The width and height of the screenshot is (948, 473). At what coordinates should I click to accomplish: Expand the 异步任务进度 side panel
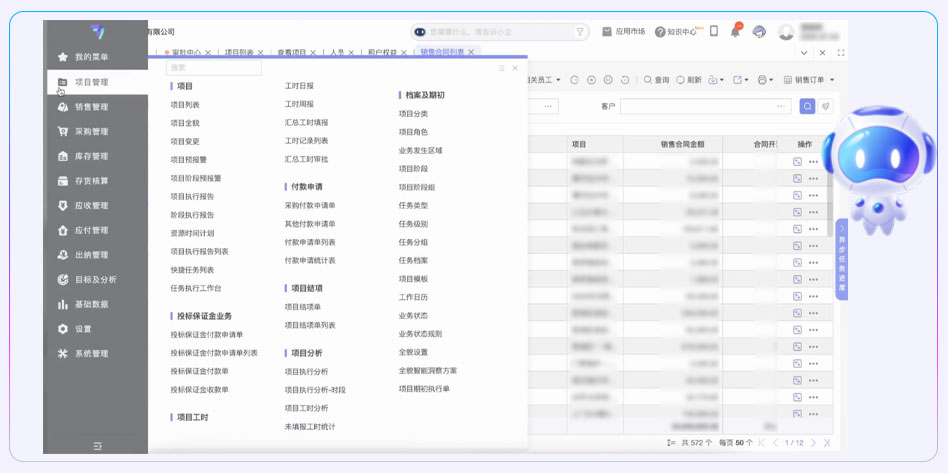pyautogui.click(x=842, y=259)
